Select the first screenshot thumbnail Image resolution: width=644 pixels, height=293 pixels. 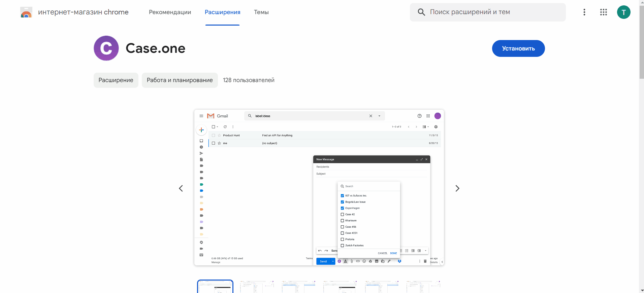215,287
